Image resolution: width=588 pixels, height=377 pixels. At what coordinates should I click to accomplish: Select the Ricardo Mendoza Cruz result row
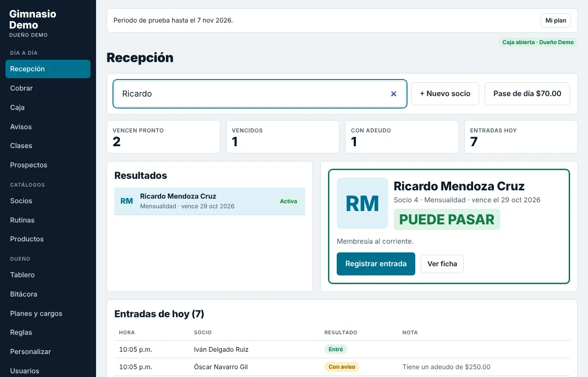click(209, 201)
